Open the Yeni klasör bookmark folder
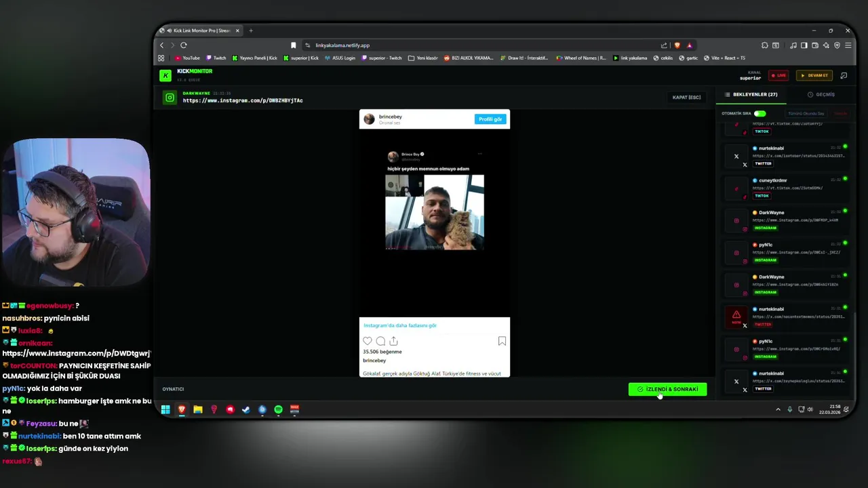The width and height of the screenshot is (868, 488). point(423,58)
